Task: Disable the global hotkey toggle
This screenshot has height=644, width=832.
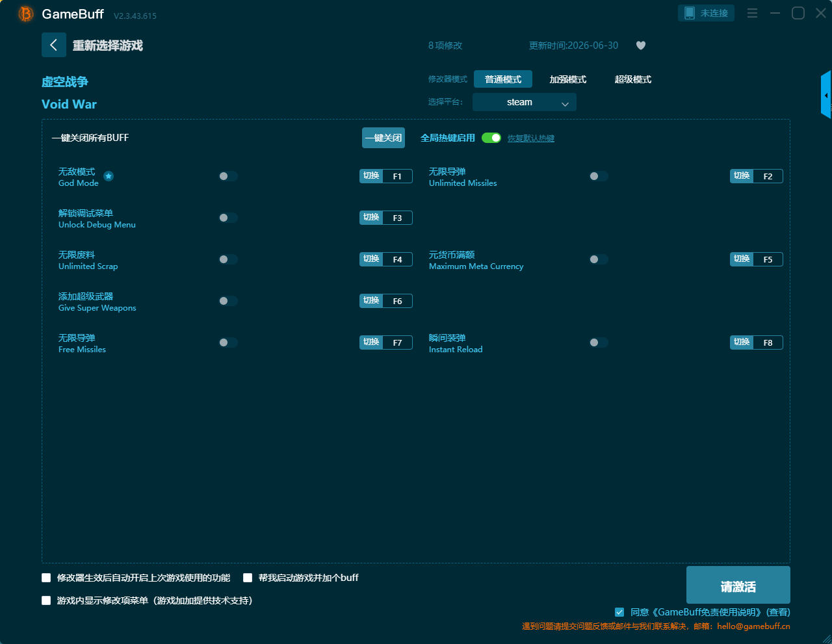Action: (491, 138)
